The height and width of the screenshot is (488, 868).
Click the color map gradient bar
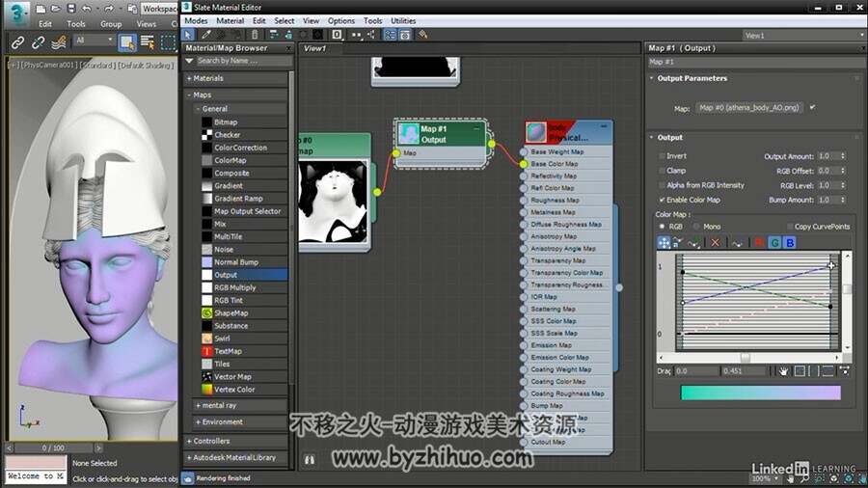coord(760,393)
